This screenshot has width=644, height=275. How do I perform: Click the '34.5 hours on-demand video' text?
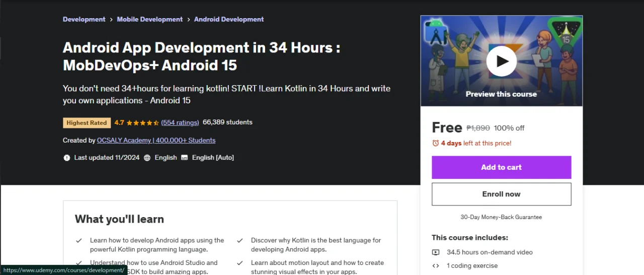tap(490, 252)
